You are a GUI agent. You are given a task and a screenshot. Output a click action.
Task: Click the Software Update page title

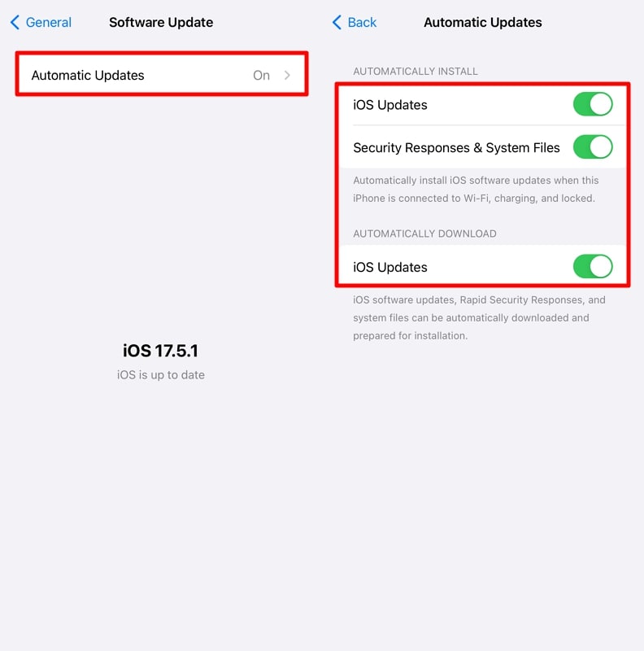point(161,23)
